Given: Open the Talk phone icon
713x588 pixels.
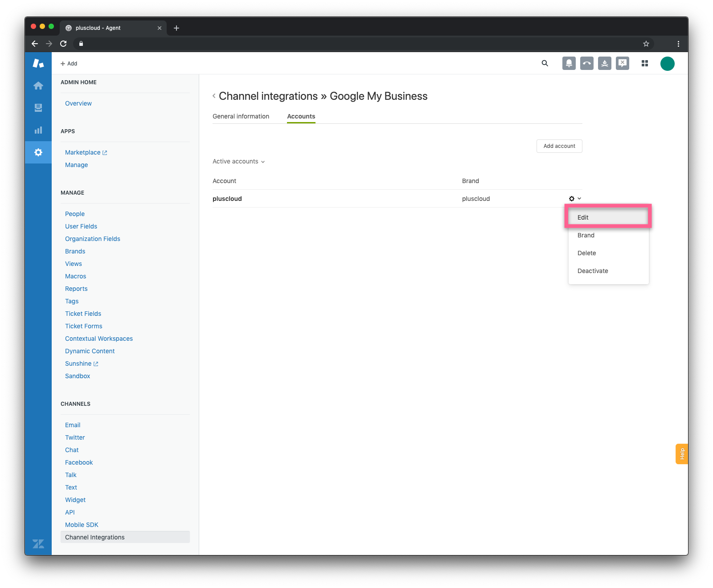Looking at the screenshot, I should point(587,63).
